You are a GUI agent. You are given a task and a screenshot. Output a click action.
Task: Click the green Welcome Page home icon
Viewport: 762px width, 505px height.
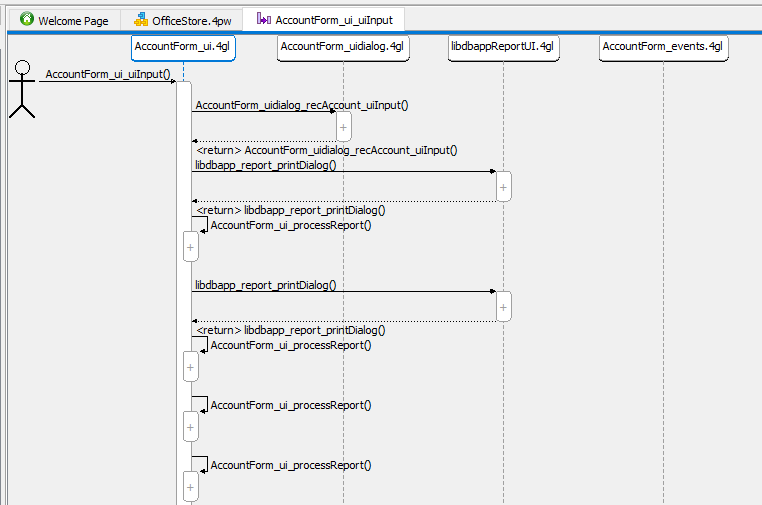(x=27, y=19)
